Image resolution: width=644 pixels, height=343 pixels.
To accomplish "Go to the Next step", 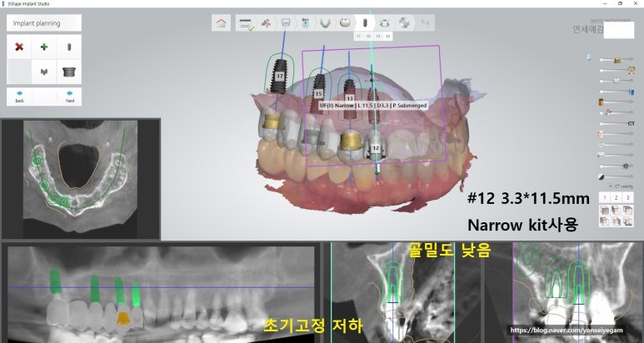I will 69,97.
